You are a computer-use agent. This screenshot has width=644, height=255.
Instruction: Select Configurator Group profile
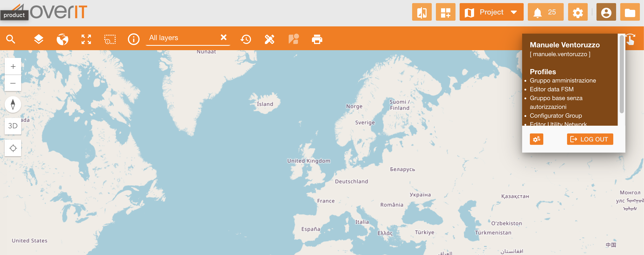pos(556,116)
